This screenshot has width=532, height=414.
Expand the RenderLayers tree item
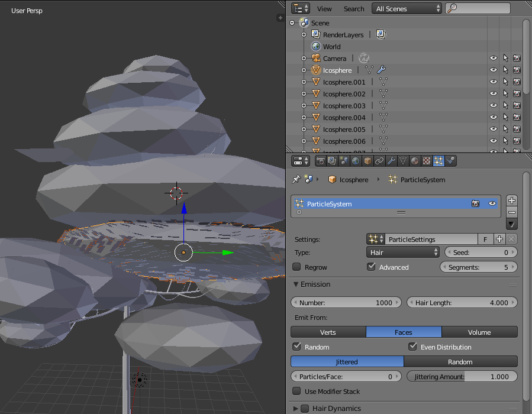tap(304, 34)
